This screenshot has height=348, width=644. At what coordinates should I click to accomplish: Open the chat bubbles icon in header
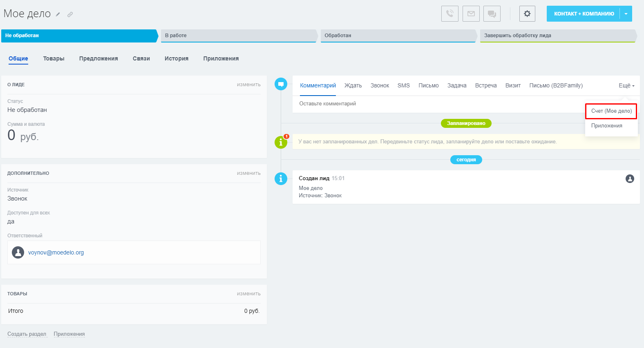click(492, 14)
